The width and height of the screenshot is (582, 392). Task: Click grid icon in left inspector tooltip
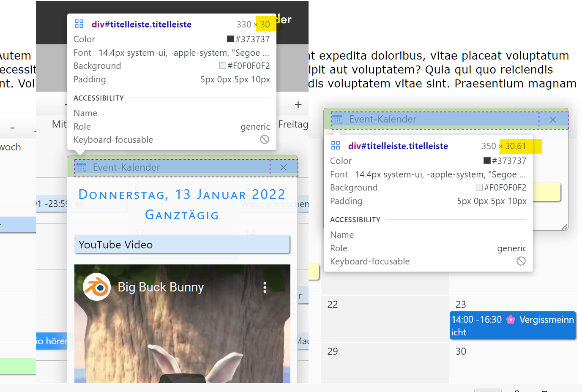[79, 24]
